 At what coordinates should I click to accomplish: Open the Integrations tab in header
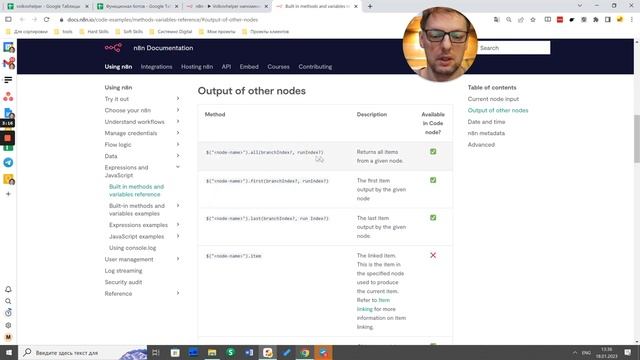(156, 67)
